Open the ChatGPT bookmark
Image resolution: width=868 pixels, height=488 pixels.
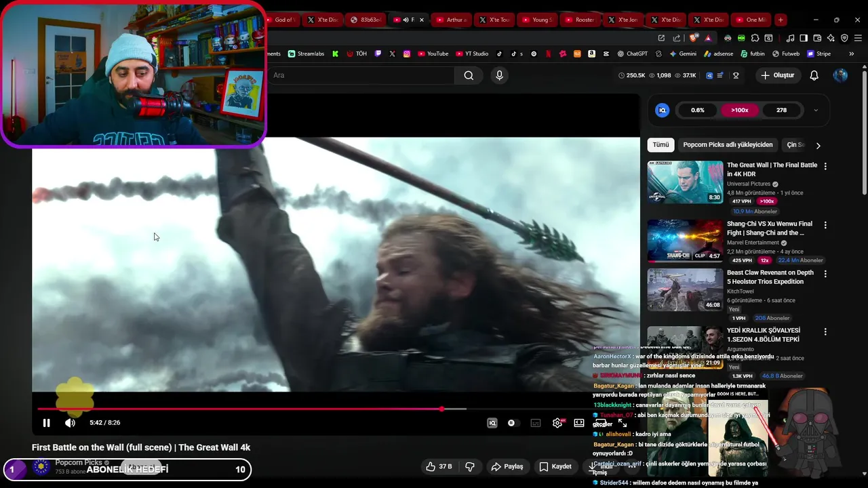[x=632, y=54]
